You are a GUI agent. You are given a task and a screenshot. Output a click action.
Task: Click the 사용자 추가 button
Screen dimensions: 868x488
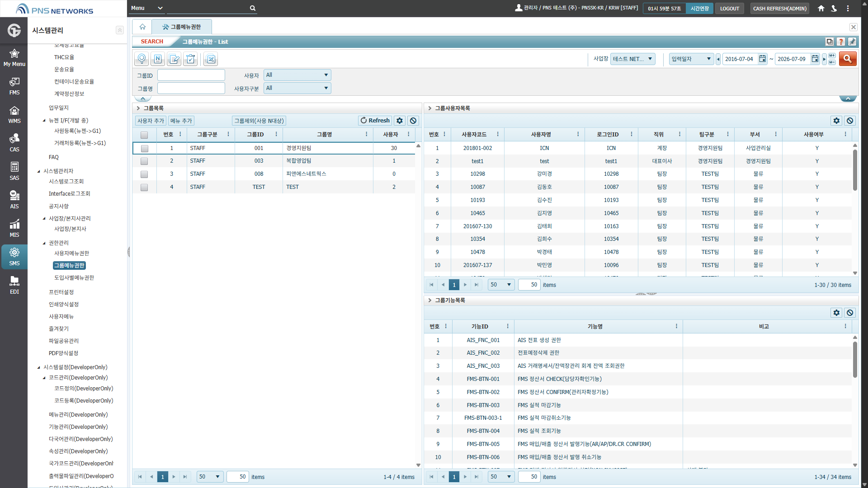point(151,121)
